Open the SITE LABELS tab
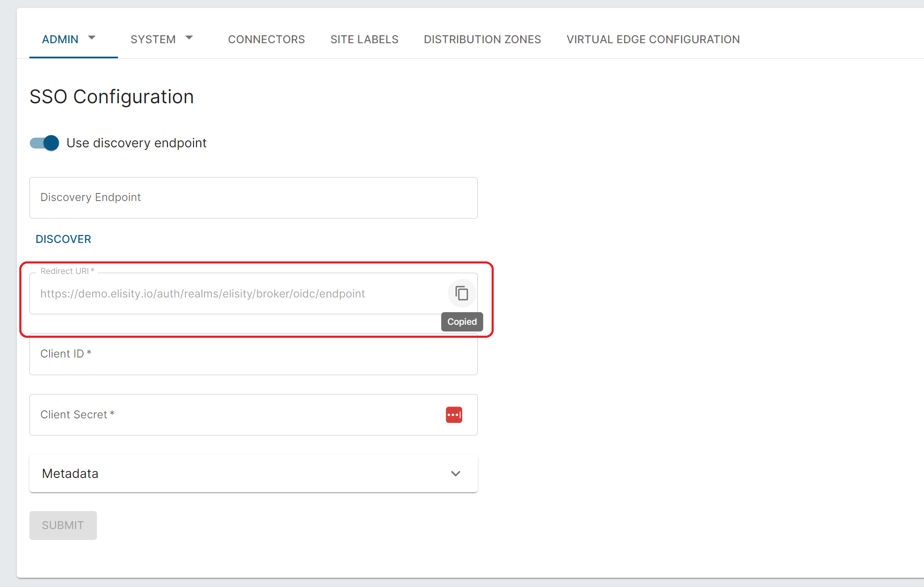Image resolution: width=924 pixels, height=587 pixels. tap(364, 39)
